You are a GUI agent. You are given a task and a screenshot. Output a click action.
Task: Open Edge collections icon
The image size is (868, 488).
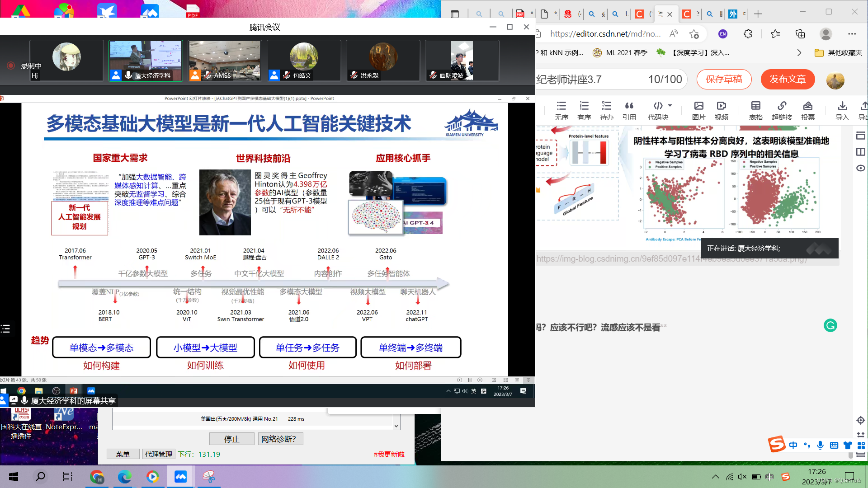pos(800,34)
